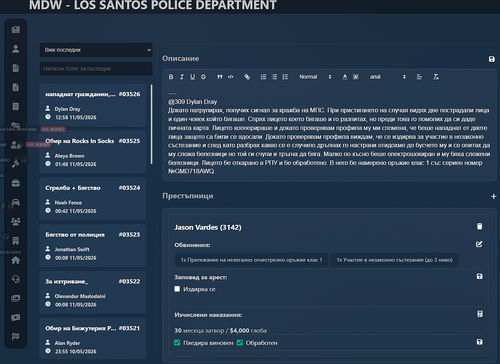Open the arial font dropdown
This screenshot has height=364, width=500.
tap(387, 77)
